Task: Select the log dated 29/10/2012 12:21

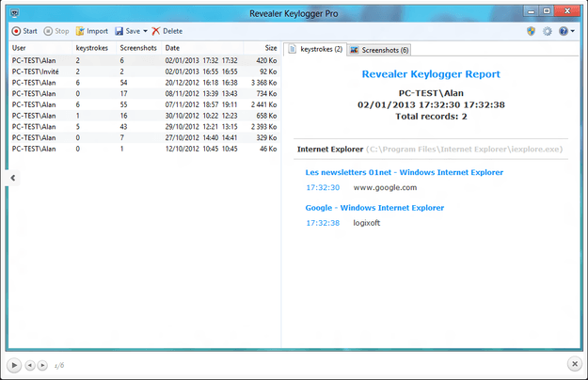Action: [x=144, y=127]
